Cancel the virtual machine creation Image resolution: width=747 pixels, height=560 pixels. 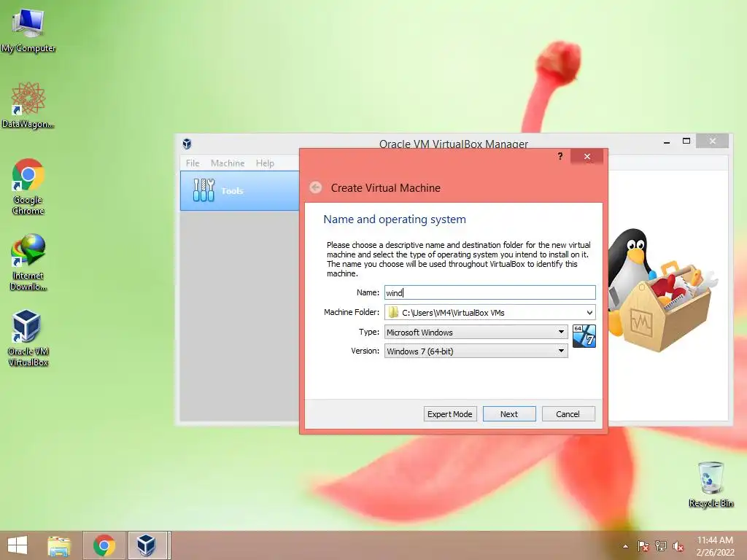(x=568, y=414)
